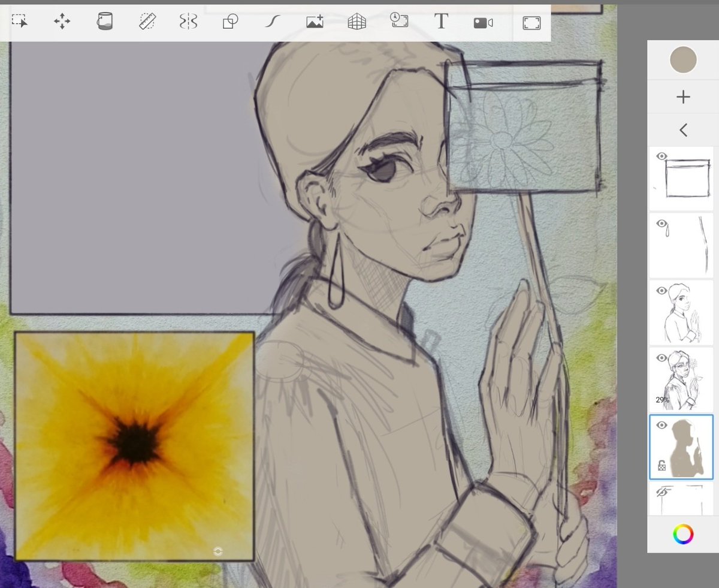The height and width of the screenshot is (588, 719).
Task: Import an image with Add Image icon
Action: click(315, 22)
